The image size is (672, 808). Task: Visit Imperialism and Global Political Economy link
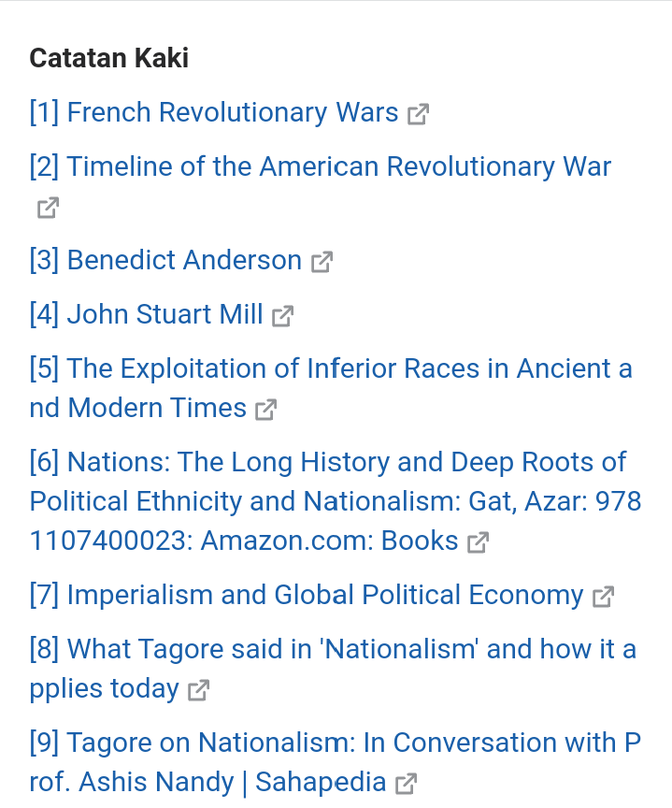325,595
